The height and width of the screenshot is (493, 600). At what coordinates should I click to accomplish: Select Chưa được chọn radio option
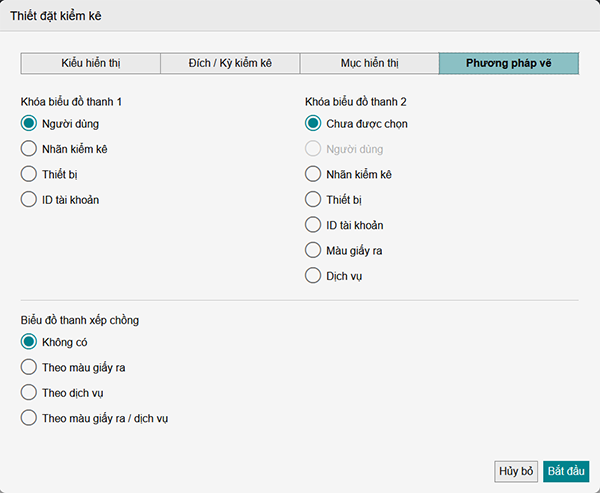pyautogui.click(x=313, y=124)
